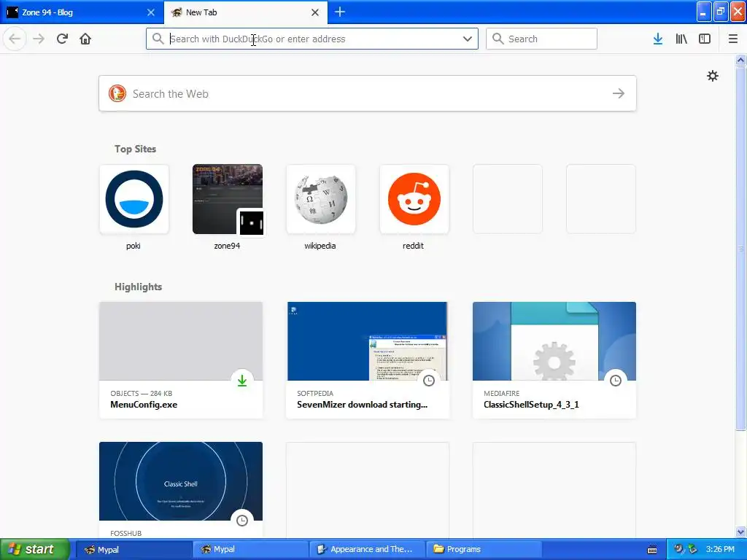Click the SOFTPEDIA source label
The image size is (747, 560).
click(x=315, y=393)
